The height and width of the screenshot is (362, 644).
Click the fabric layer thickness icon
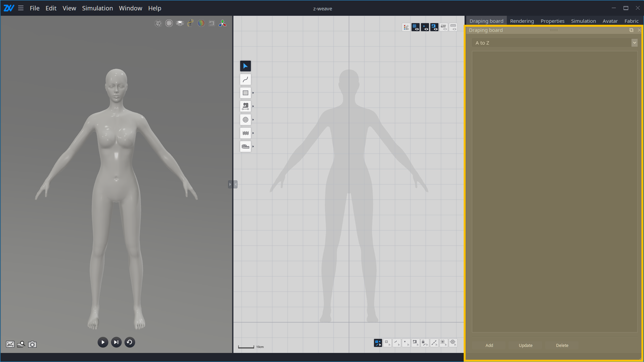click(x=180, y=23)
